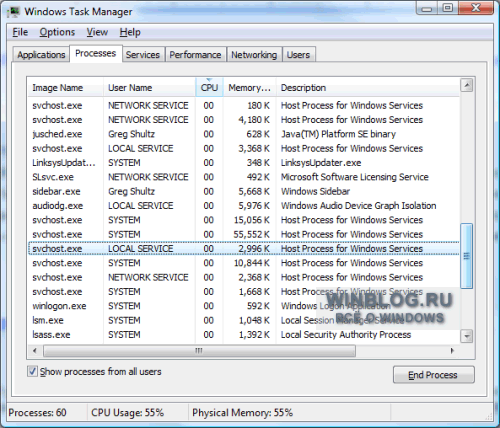Close the Task Manager window

476,8
